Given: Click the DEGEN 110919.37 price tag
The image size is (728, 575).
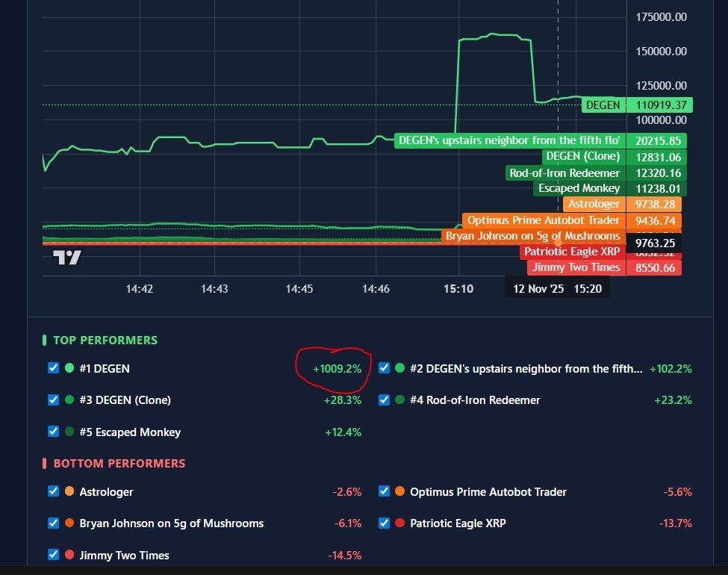Looking at the screenshot, I should click(660, 105).
